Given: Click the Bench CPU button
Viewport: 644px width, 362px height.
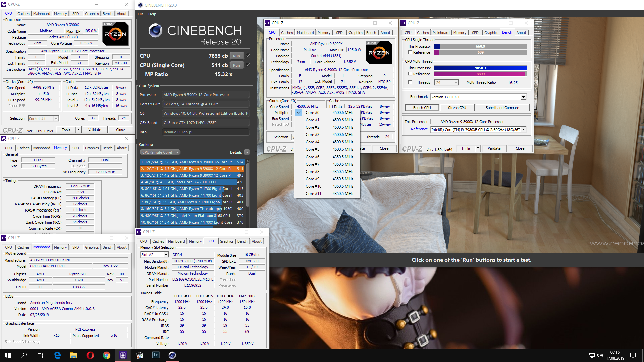Looking at the screenshot, I should (x=422, y=108).
